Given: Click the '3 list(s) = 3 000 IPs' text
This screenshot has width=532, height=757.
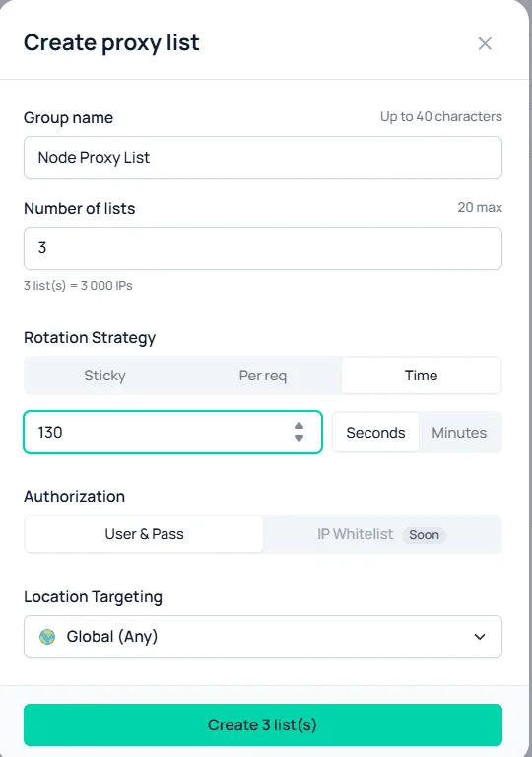Looking at the screenshot, I should pyautogui.click(x=78, y=285).
